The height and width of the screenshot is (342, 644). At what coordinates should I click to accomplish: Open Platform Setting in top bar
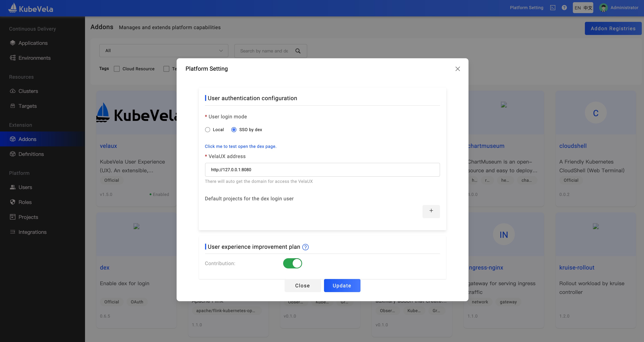point(526,8)
